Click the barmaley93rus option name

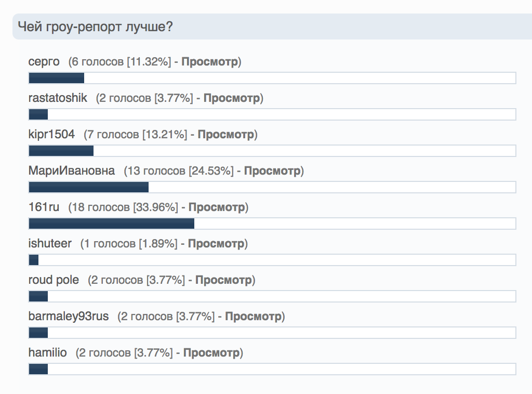click(69, 316)
